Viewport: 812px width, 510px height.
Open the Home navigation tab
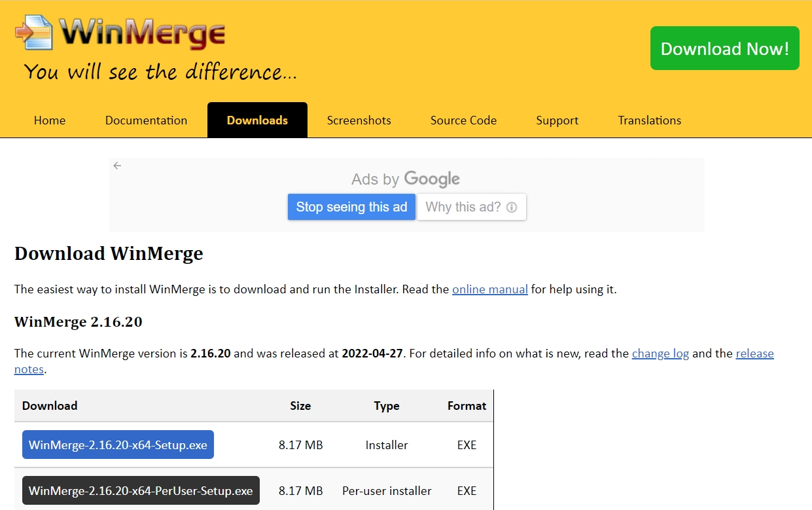[x=50, y=120]
